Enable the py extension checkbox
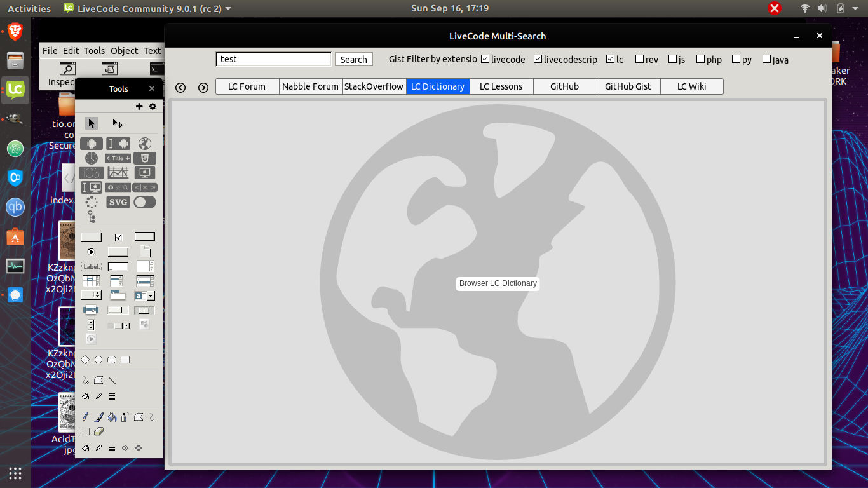The image size is (868, 488). pos(736,59)
